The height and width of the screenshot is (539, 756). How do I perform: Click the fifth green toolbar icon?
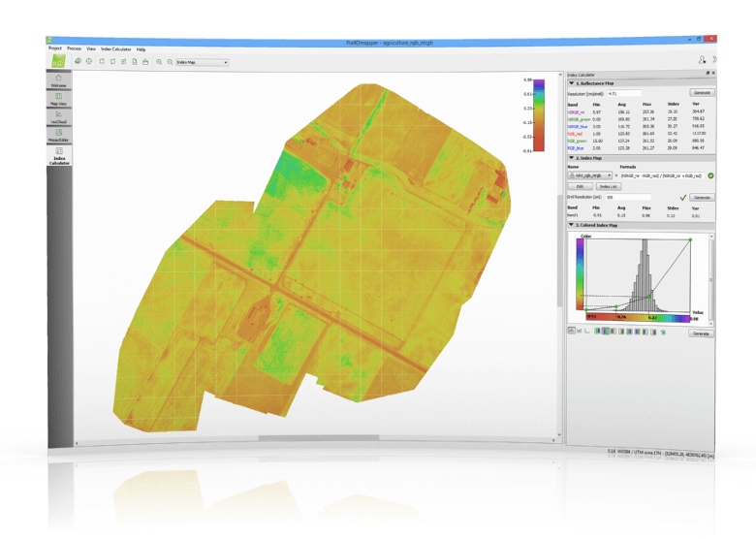point(123,62)
